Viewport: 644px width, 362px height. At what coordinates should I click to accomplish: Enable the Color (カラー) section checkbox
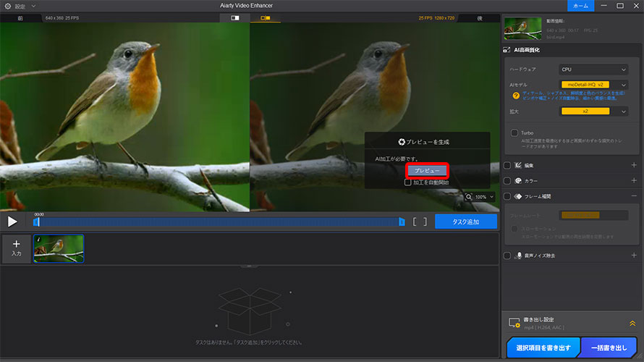coord(507,181)
